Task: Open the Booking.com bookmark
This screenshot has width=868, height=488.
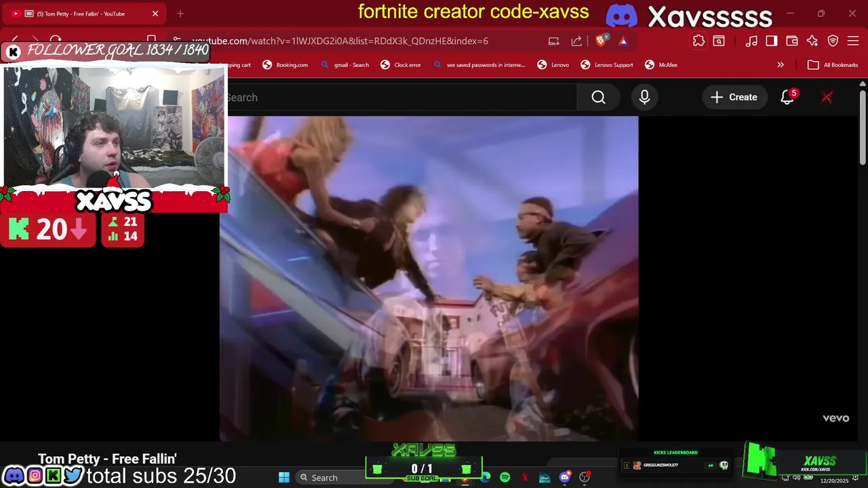Action: click(x=285, y=65)
